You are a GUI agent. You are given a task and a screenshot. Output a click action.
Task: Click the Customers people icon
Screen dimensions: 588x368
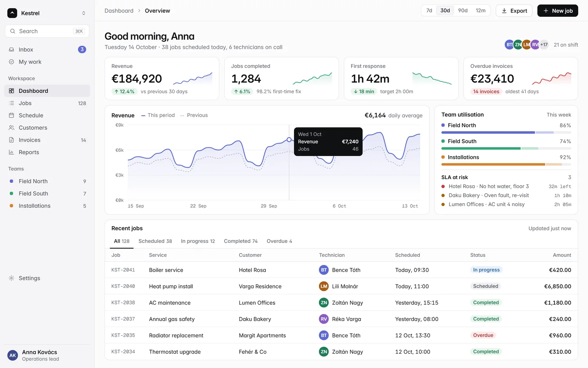point(11,128)
